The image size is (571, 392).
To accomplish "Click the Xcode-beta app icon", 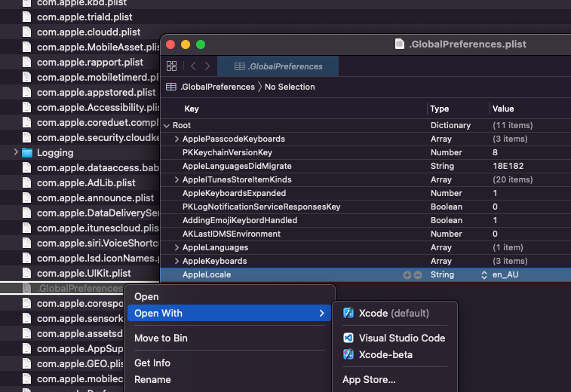I will point(348,354).
